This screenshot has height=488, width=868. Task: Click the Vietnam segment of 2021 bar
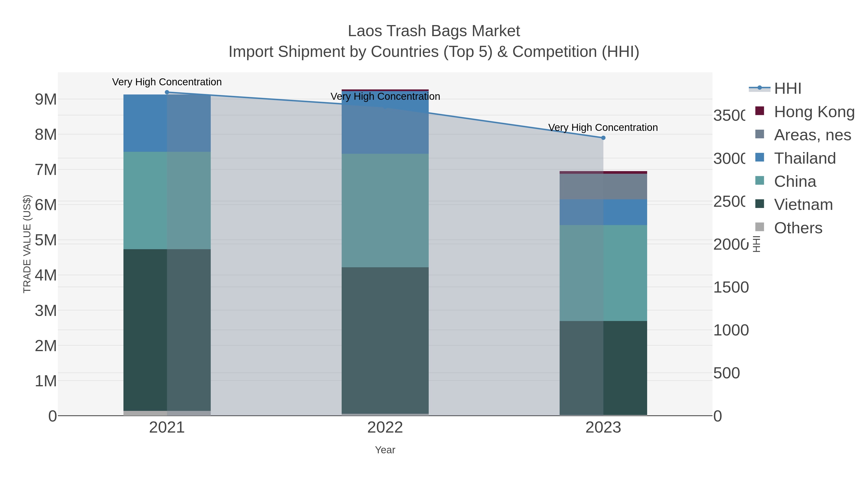pyautogui.click(x=167, y=330)
